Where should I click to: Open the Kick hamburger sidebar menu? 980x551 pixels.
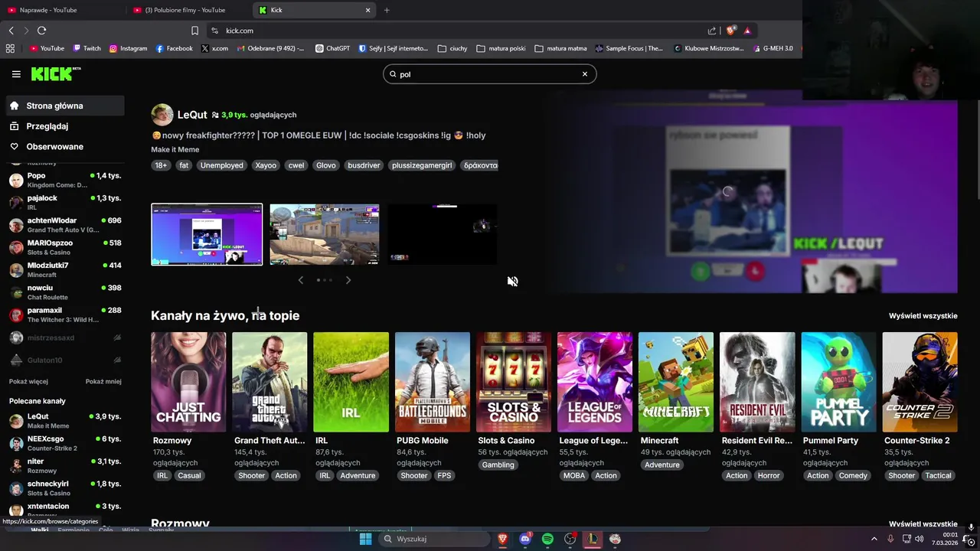point(16,74)
